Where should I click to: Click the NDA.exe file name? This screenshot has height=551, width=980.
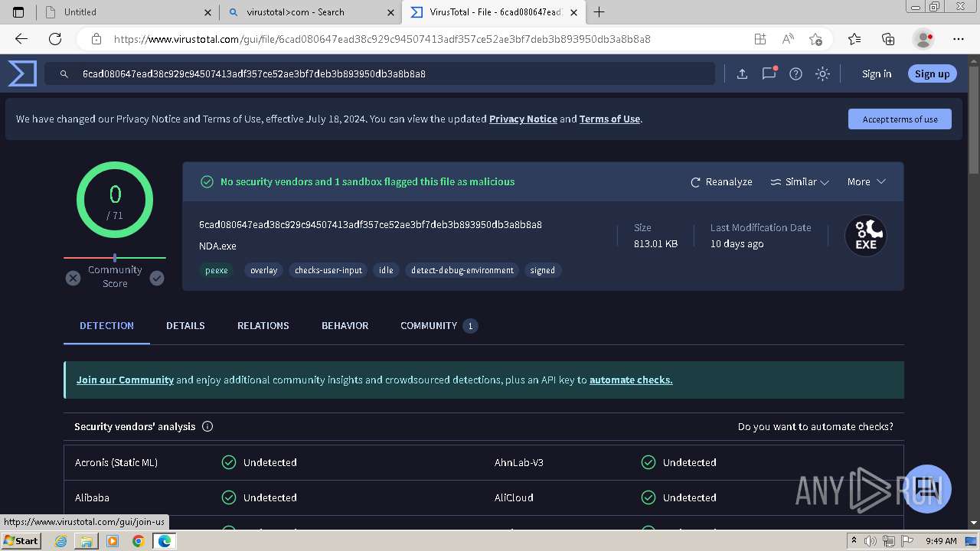point(217,246)
